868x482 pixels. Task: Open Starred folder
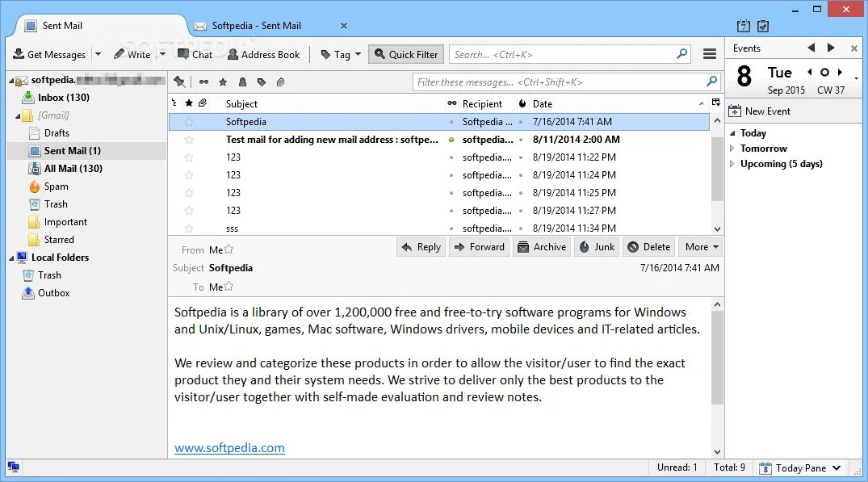[x=59, y=240]
